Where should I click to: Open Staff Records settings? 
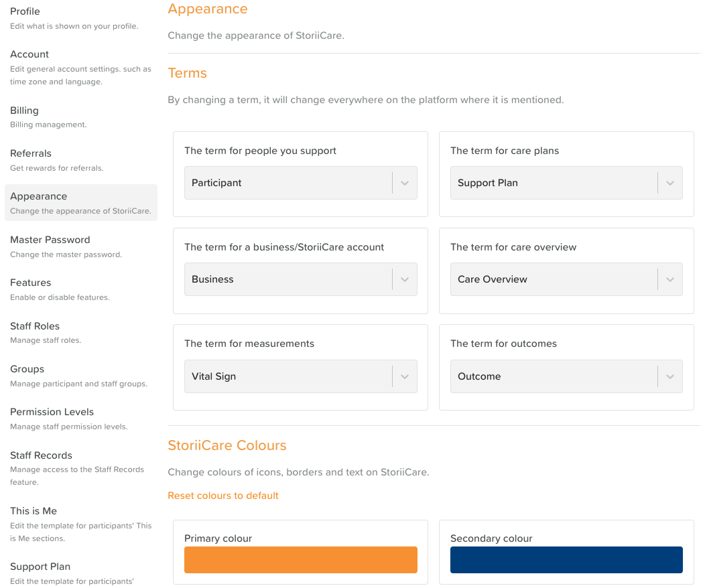(81, 468)
